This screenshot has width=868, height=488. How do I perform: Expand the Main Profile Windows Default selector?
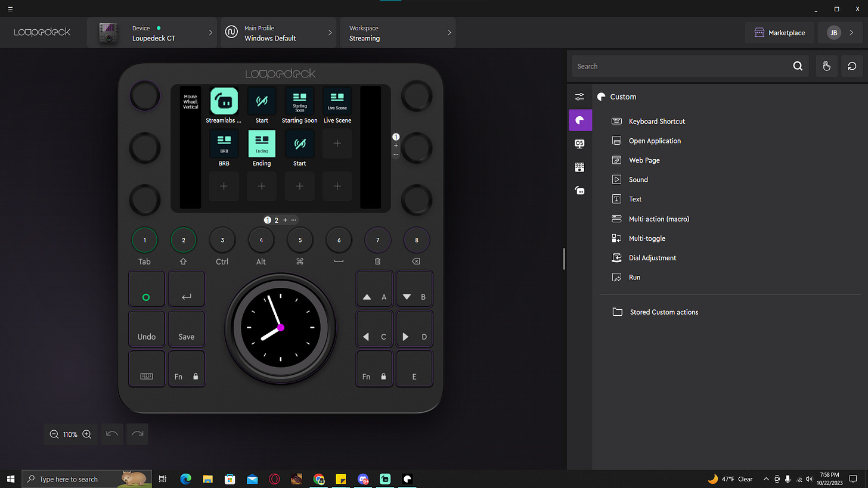pyautogui.click(x=279, y=33)
